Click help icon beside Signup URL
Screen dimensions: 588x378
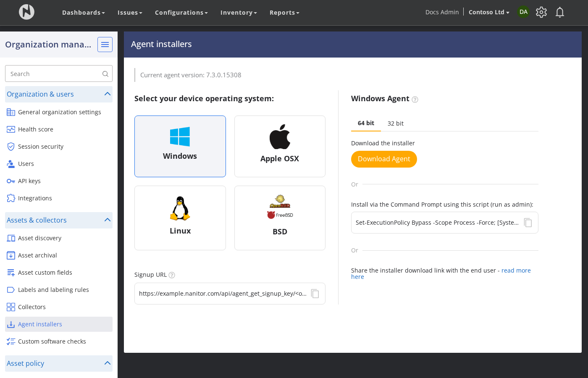pyautogui.click(x=172, y=275)
